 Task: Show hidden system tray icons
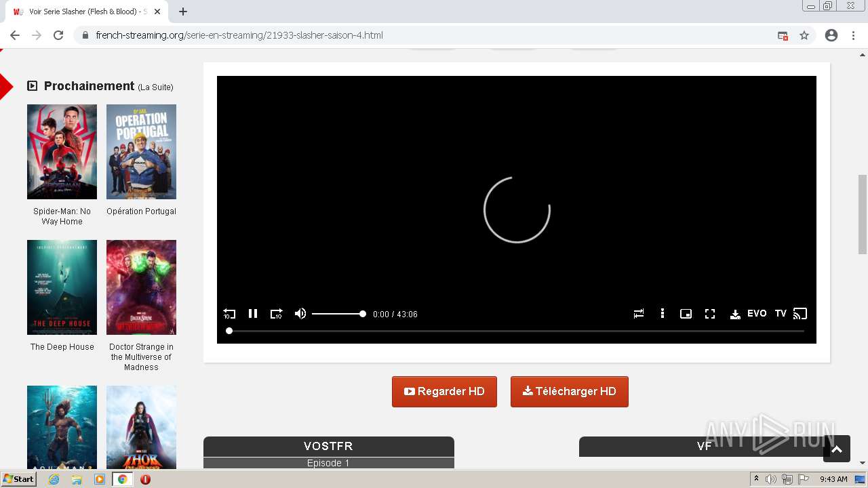click(757, 479)
